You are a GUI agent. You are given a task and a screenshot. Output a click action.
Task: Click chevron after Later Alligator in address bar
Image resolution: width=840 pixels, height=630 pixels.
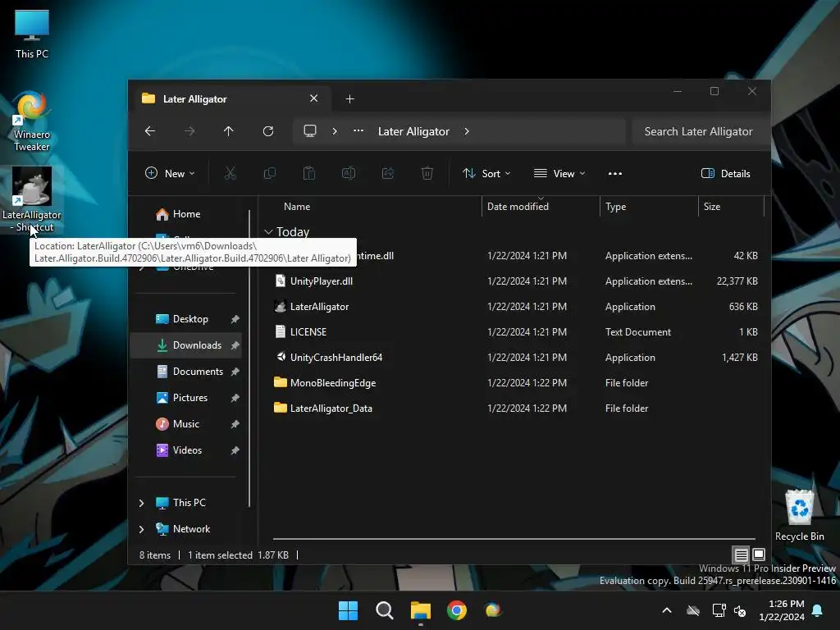tap(467, 131)
